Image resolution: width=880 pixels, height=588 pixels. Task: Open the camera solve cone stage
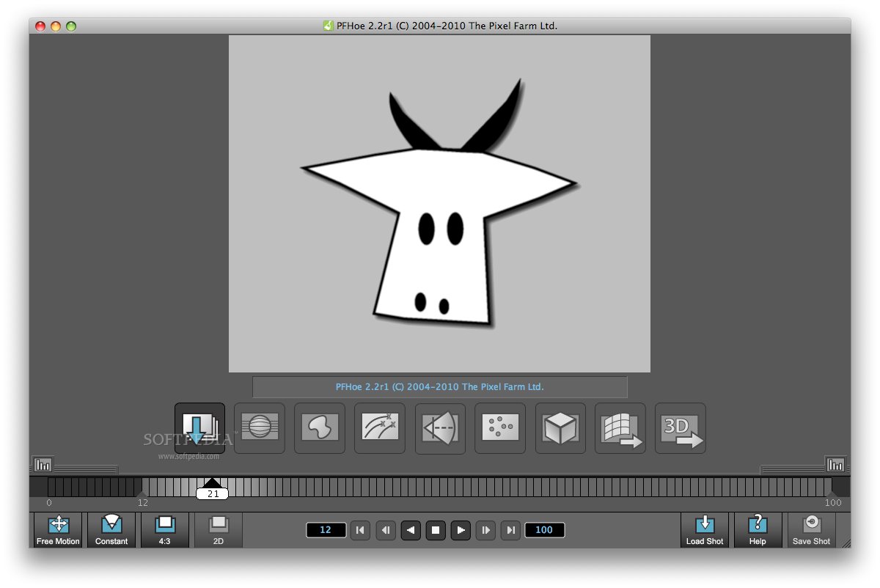coord(440,428)
